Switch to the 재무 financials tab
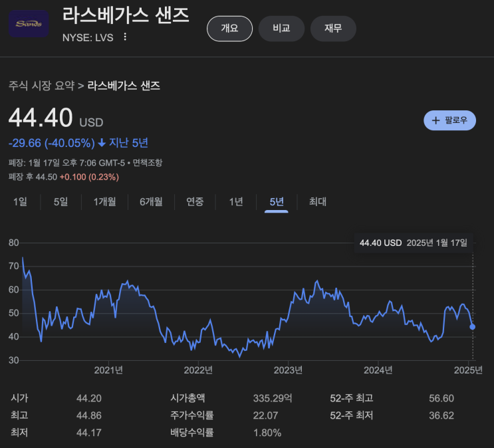 pyautogui.click(x=333, y=29)
